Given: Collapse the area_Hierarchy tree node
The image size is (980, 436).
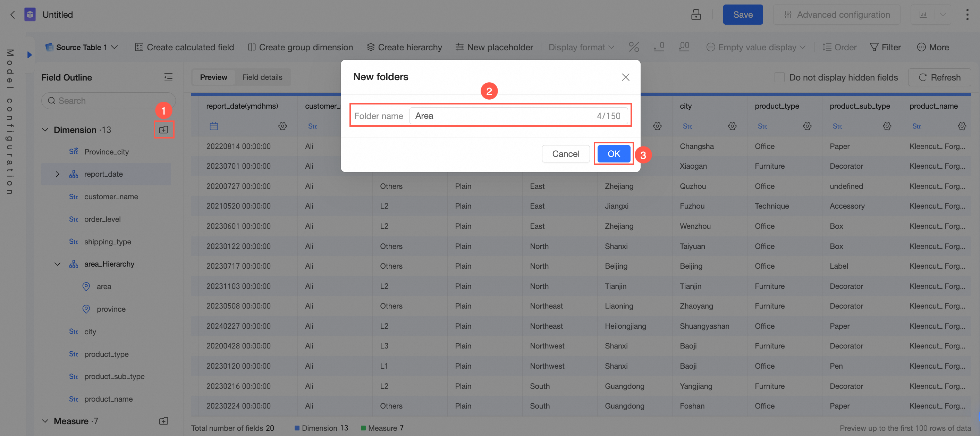Looking at the screenshot, I should pos(57,264).
